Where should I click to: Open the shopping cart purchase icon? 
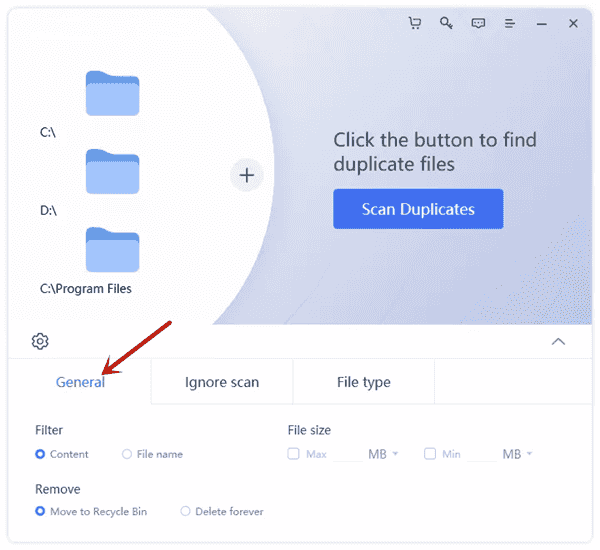[415, 23]
